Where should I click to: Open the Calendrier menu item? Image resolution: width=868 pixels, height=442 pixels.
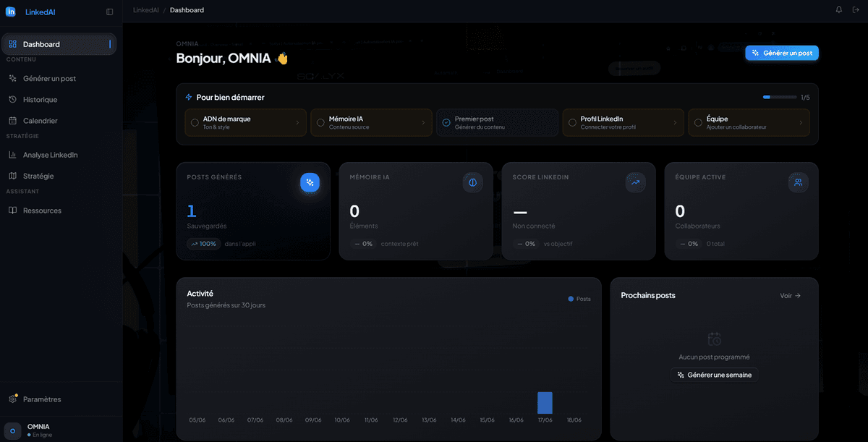coord(59,121)
